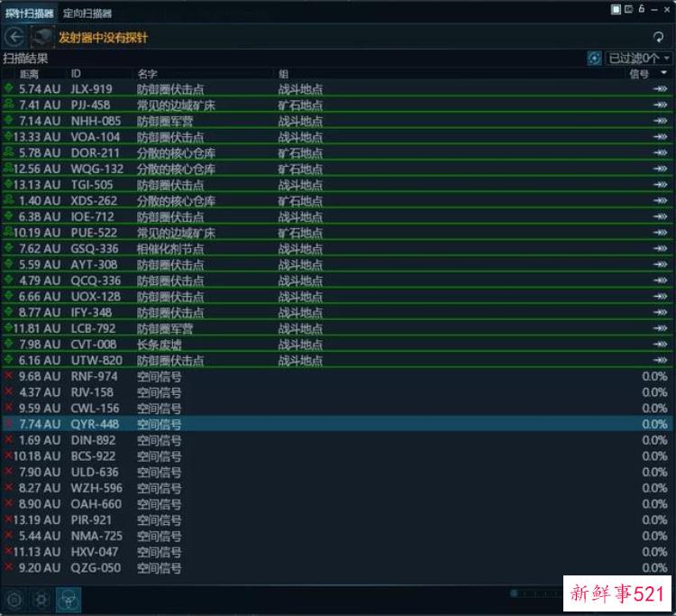The width and height of the screenshot is (676, 616).
Task: Sort results by 距离 column
Action: click(x=29, y=73)
